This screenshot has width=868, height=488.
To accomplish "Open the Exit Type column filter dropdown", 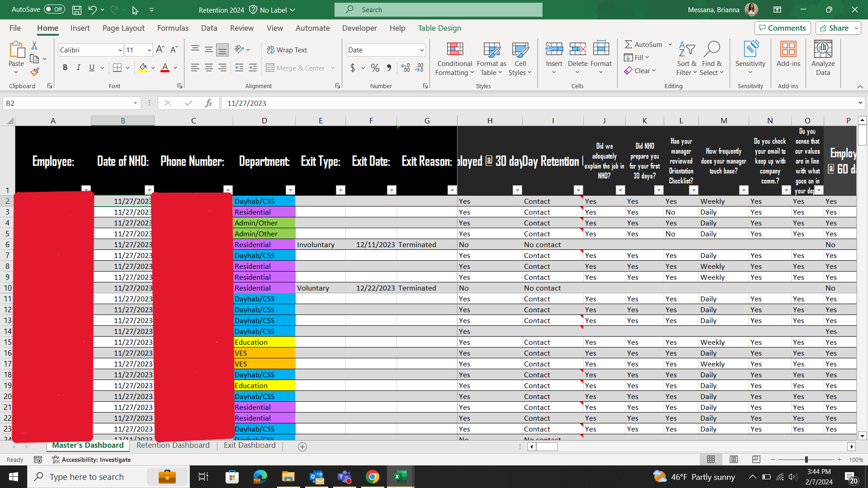I will point(341,190).
